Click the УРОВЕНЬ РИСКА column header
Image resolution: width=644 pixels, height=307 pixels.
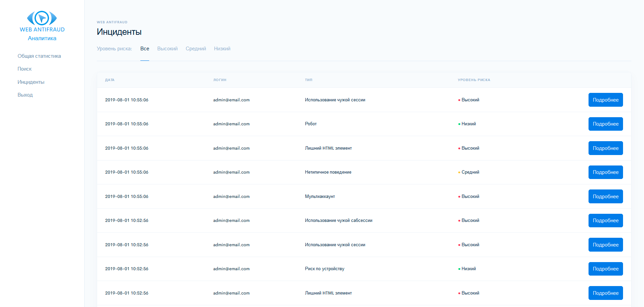[474, 80]
